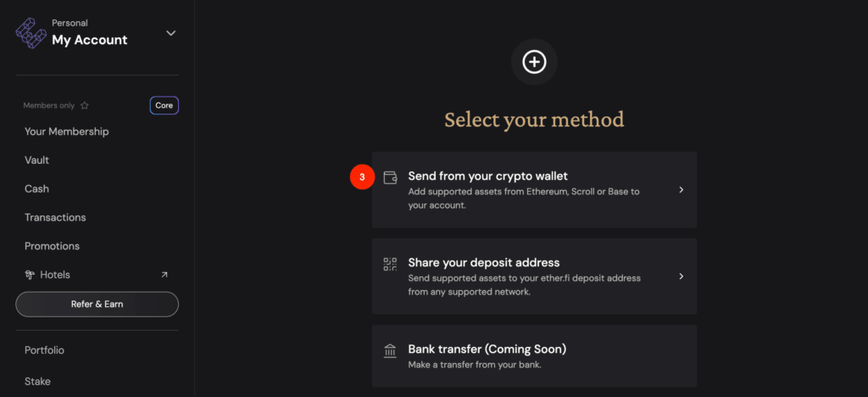Go to the Vault page

tap(37, 160)
